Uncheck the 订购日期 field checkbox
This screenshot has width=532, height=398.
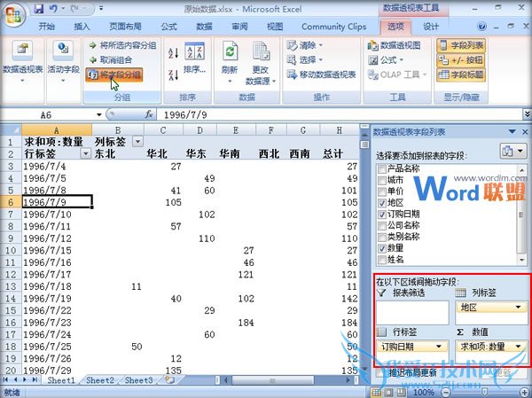(x=382, y=215)
